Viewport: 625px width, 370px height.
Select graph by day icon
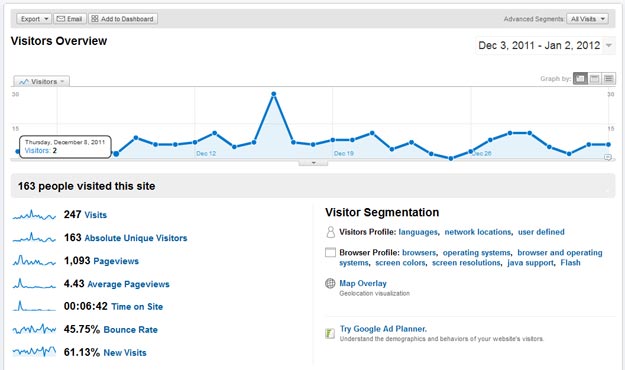click(580, 79)
